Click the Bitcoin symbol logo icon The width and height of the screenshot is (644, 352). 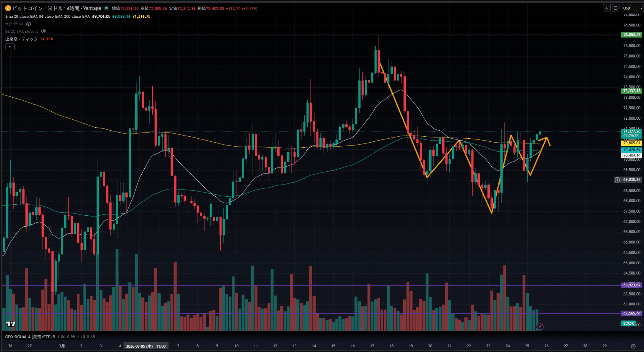(8, 8)
